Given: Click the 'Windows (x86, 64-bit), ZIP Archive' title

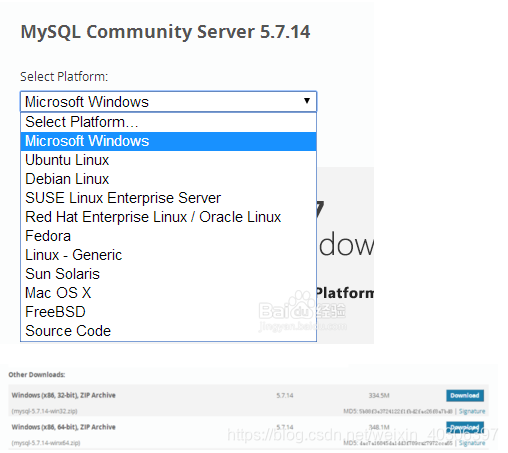Looking at the screenshot, I should click(63, 427).
